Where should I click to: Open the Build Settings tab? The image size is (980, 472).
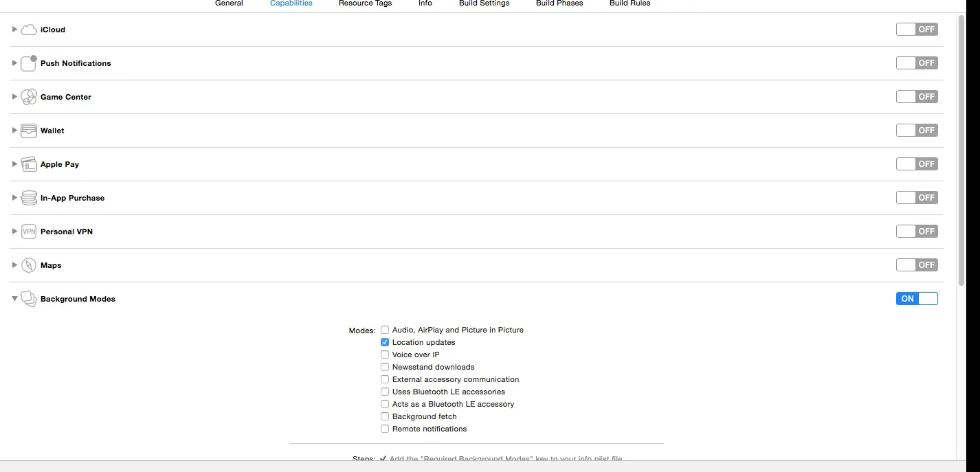click(x=485, y=3)
